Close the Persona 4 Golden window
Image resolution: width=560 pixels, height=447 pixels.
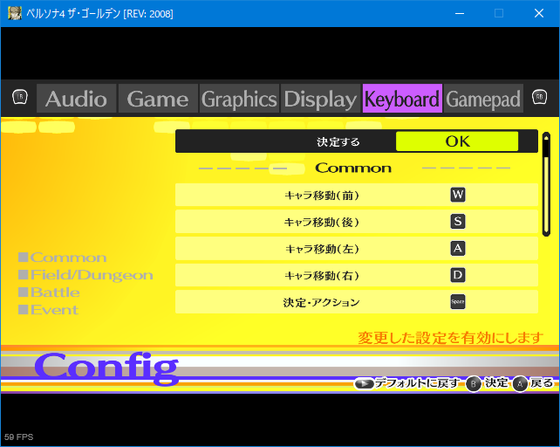pyautogui.click(x=539, y=14)
